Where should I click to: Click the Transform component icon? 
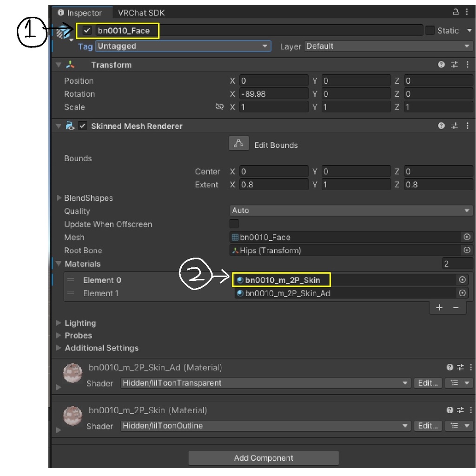click(x=70, y=64)
